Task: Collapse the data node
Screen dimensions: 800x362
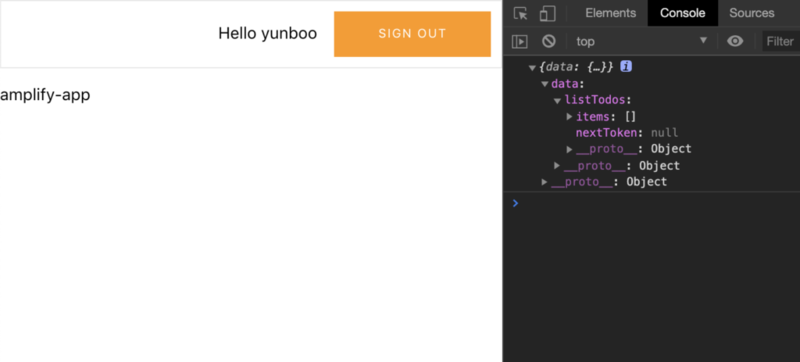Action: 545,84
